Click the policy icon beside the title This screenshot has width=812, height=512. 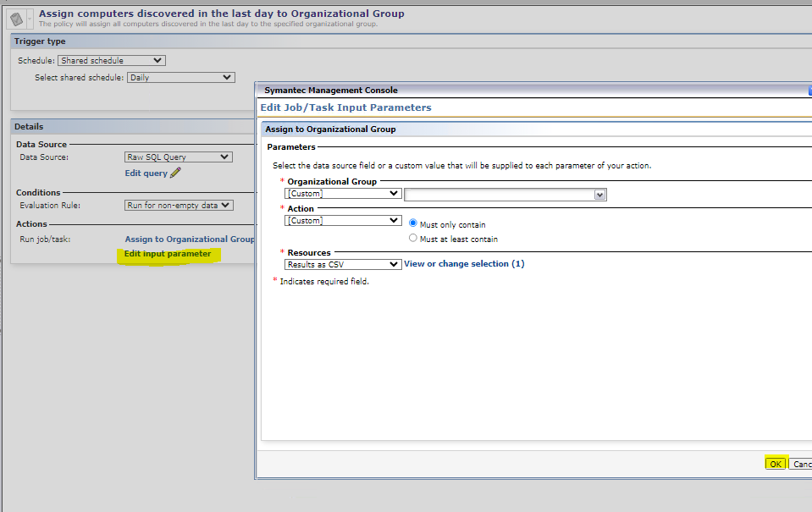(x=17, y=18)
